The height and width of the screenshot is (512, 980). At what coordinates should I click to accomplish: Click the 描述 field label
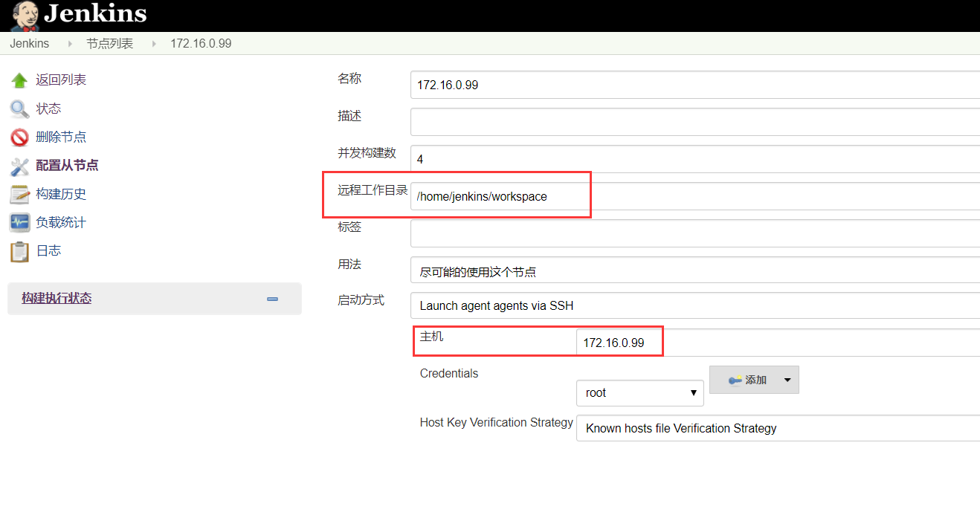point(349,116)
